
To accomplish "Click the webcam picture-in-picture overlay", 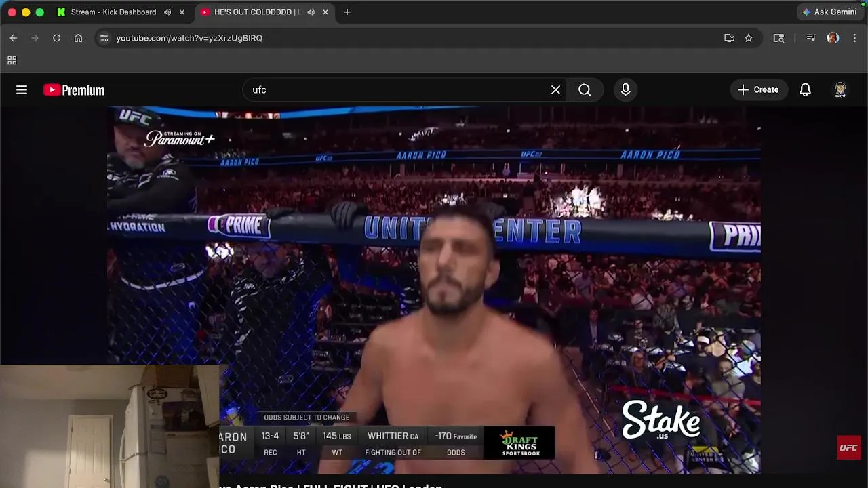I will [110, 426].
